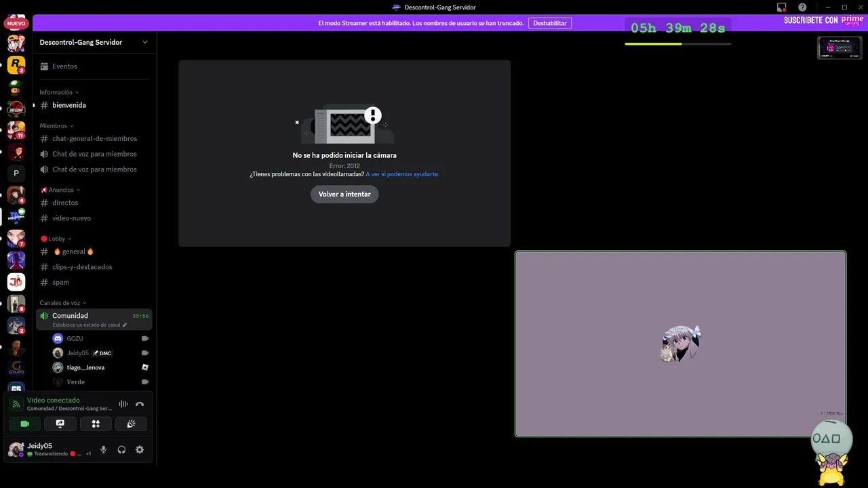Viewport: 868px width, 488px height.
Task: Open the Eventos section
Action: point(94,66)
